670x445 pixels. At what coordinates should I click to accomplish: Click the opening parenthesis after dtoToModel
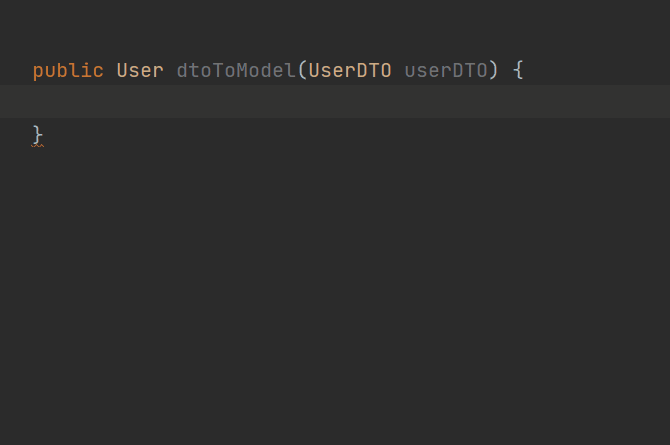pyautogui.click(x=303, y=71)
